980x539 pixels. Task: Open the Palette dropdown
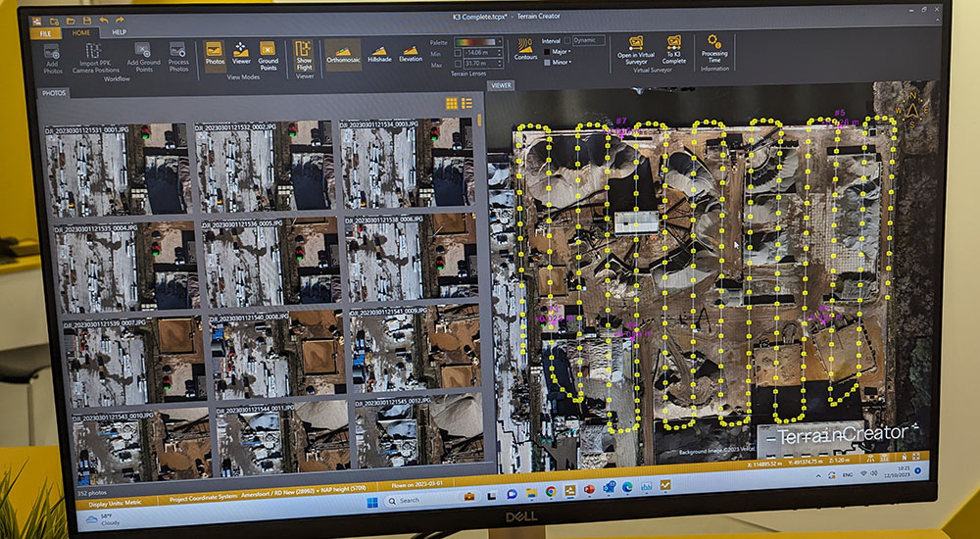479,42
